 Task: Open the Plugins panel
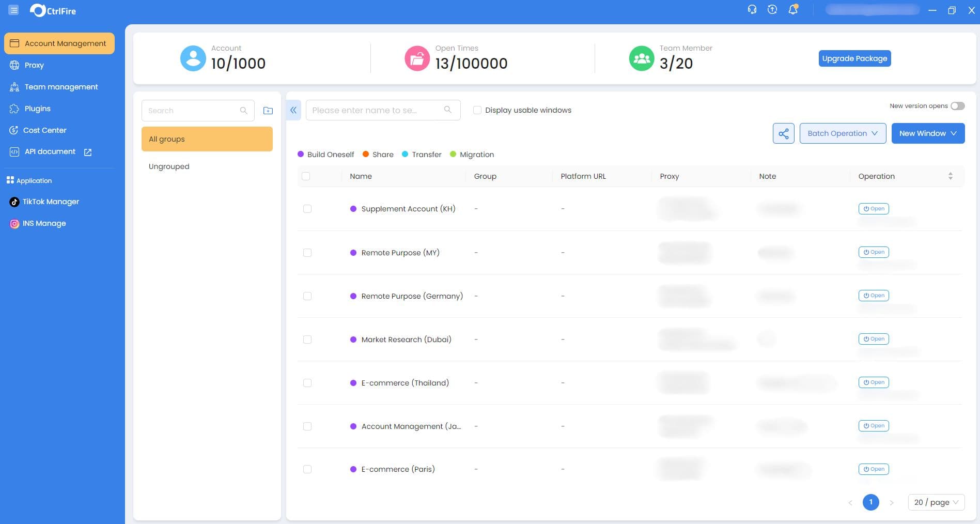click(x=37, y=109)
